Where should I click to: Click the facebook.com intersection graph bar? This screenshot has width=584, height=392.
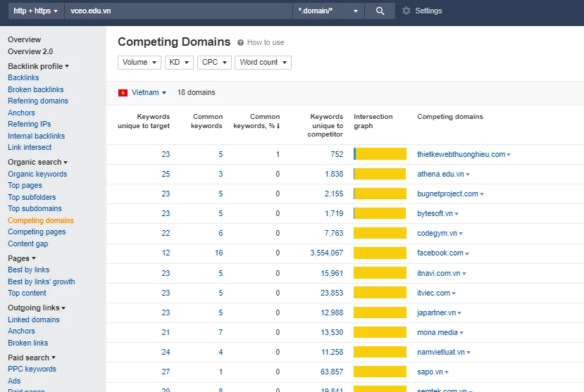380,253
